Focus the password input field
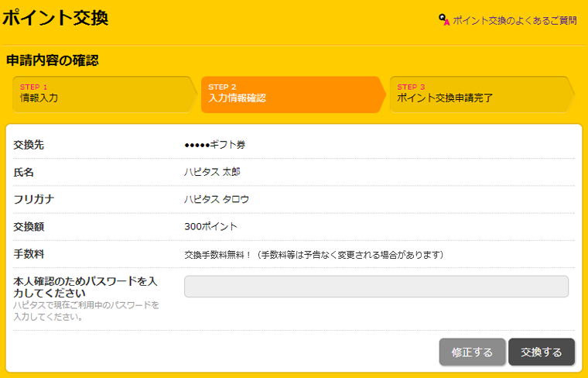This screenshot has width=588, height=378. [x=376, y=287]
